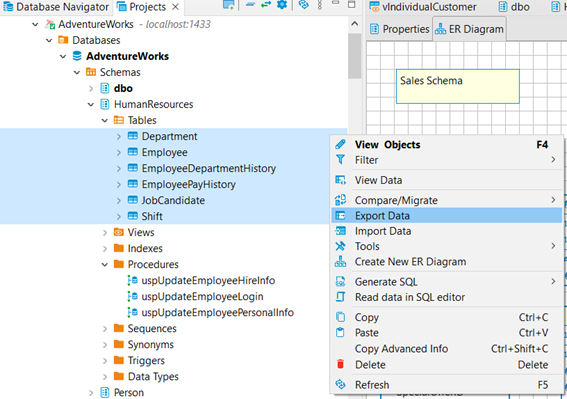Click the gear settings icon in navigator toolbar
This screenshot has height=399, width=567.
point(282,5)
